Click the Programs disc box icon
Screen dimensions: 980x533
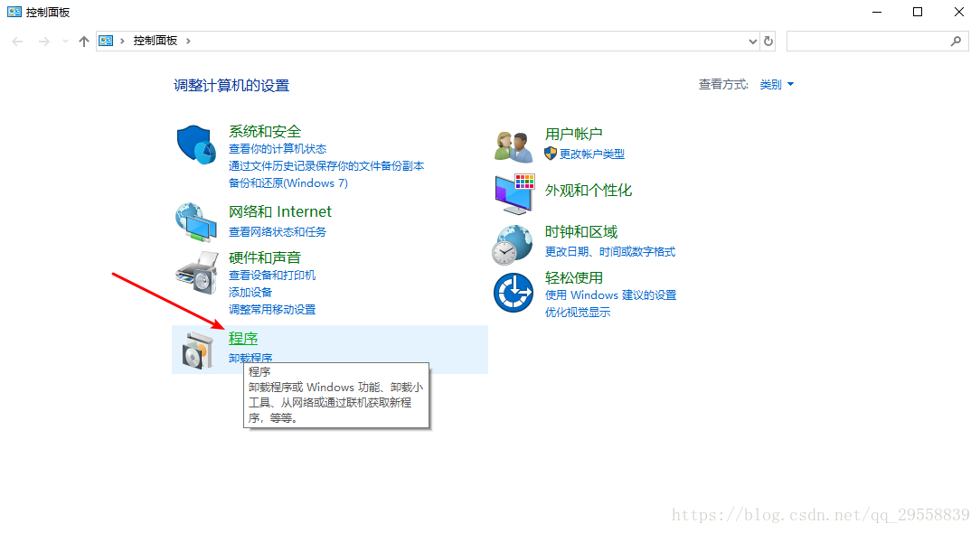[x=198, y=350]
